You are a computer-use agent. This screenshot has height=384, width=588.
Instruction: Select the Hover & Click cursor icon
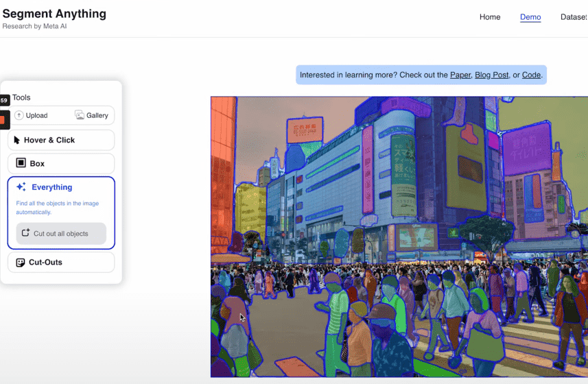coord(16,140)
